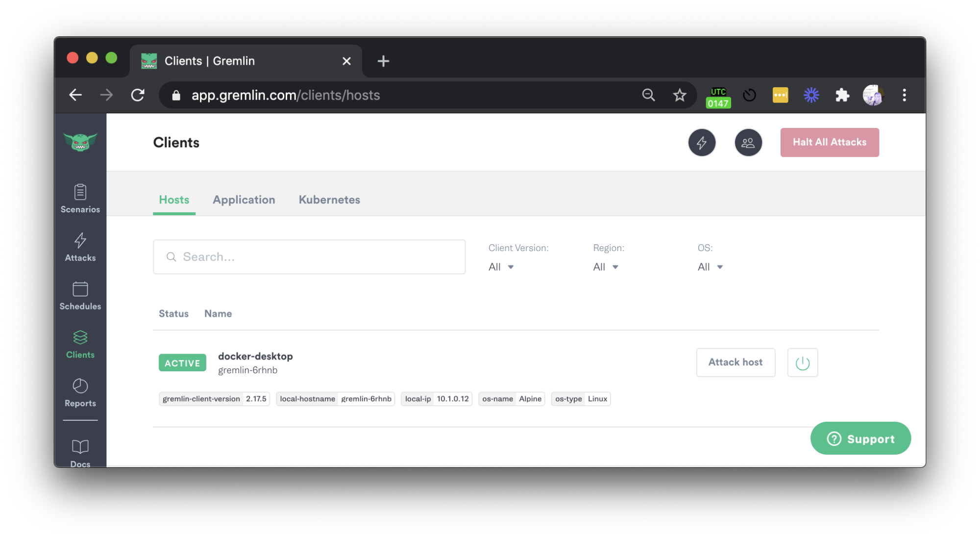Open Scenarios from the sidebar

80,199
